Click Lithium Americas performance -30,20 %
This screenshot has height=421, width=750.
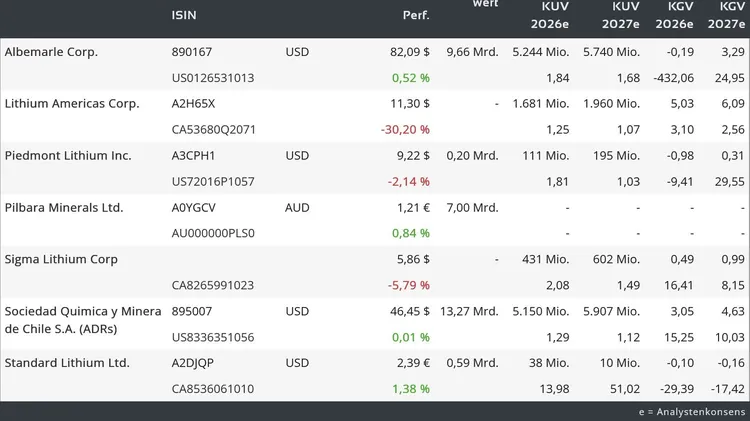point(405,130)
